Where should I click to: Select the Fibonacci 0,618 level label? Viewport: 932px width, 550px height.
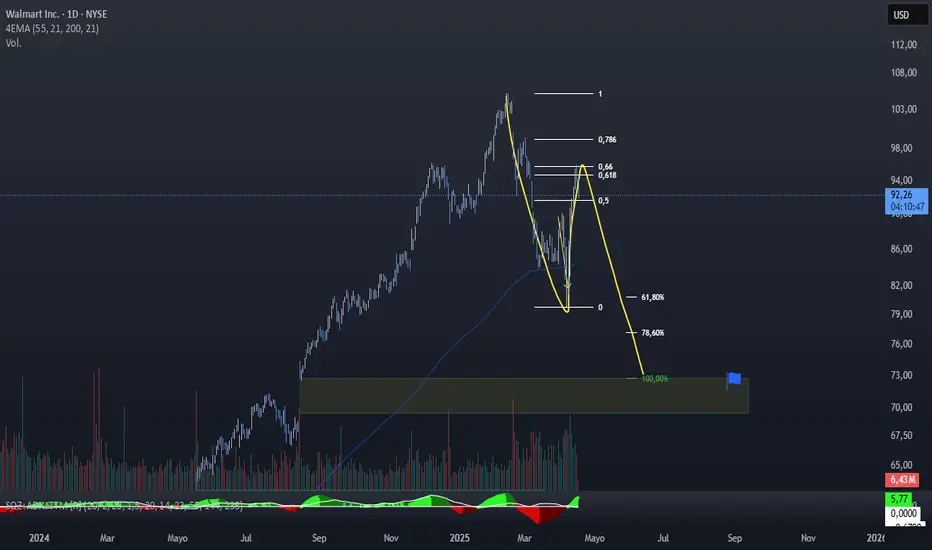[x=607, y=175]
